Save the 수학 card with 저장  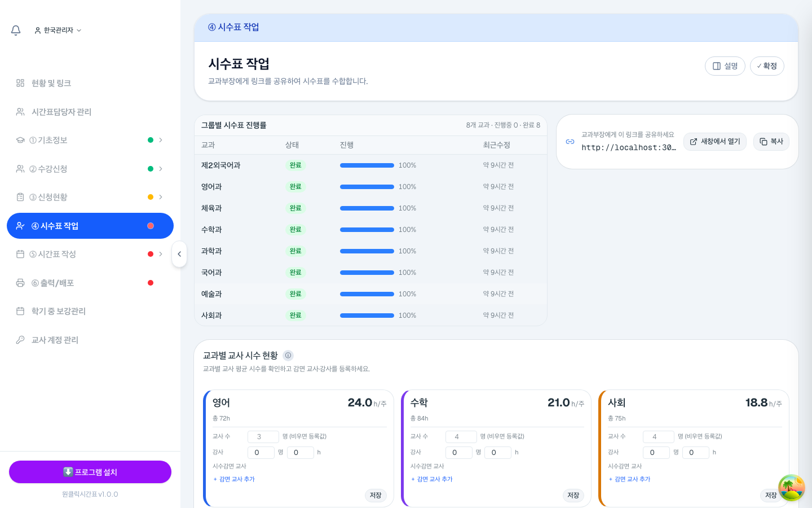point(573,495)
